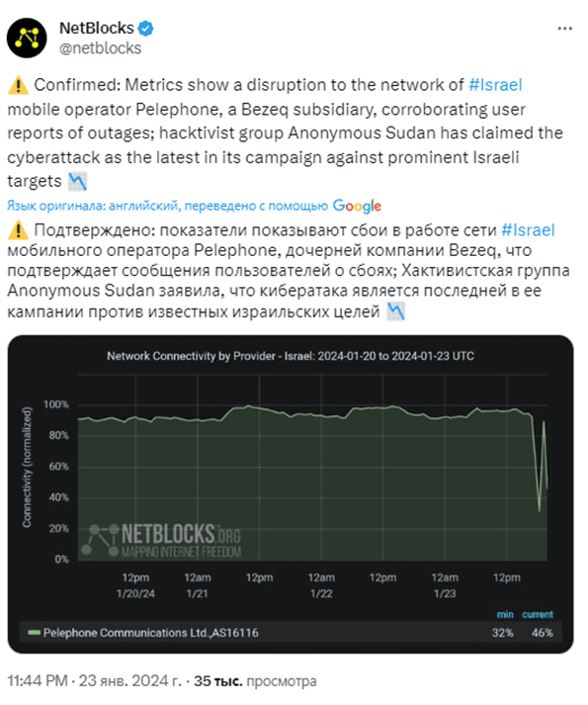Click the blue verified badge icon
This screenshot has height=705, width=588.
point(145,29)
